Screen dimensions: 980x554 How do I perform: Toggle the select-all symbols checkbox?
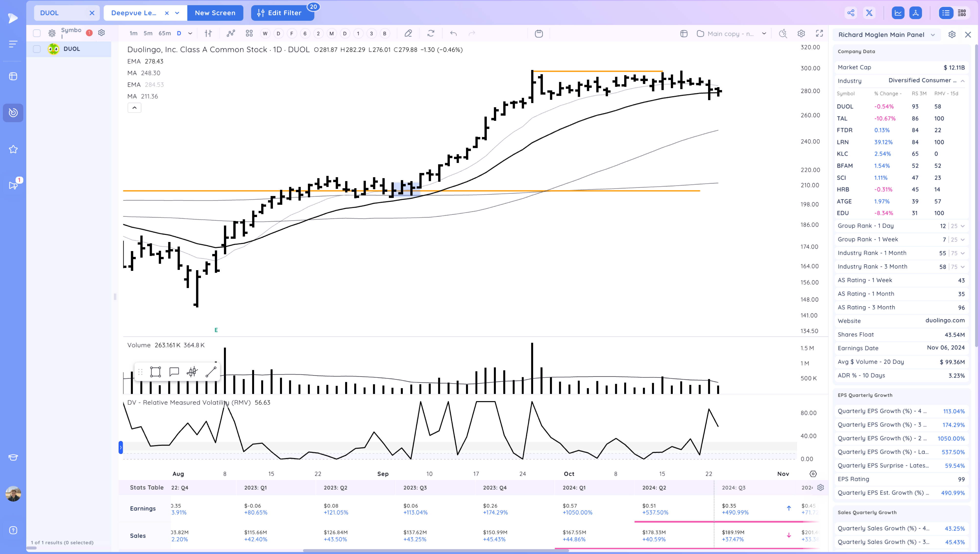pyautogui.click(x=37, y=33)
